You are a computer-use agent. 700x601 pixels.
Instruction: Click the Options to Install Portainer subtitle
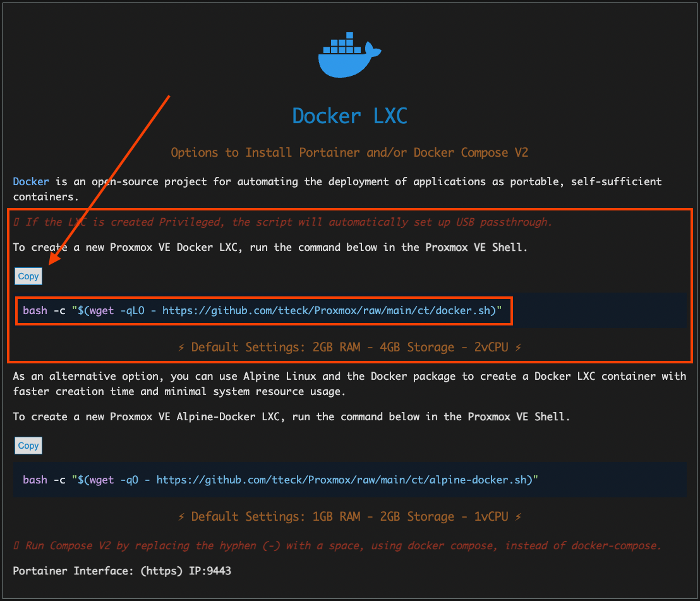(349, 152)
